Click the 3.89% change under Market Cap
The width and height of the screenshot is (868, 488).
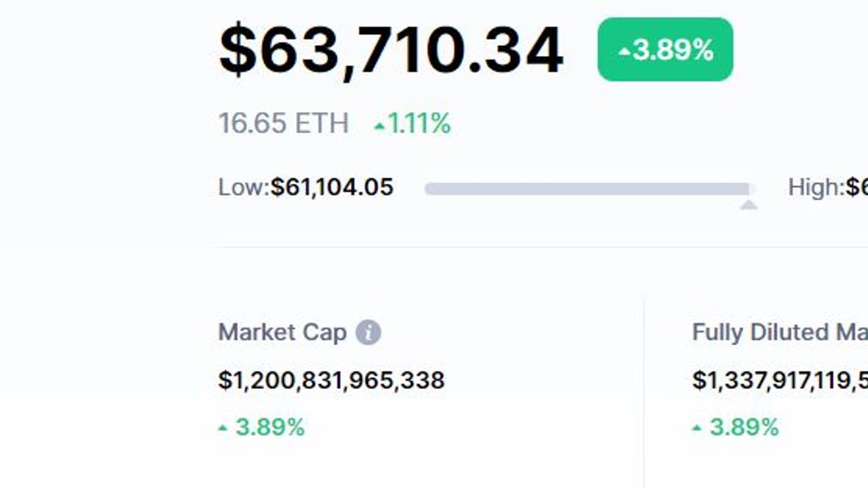tap(270, 427)
